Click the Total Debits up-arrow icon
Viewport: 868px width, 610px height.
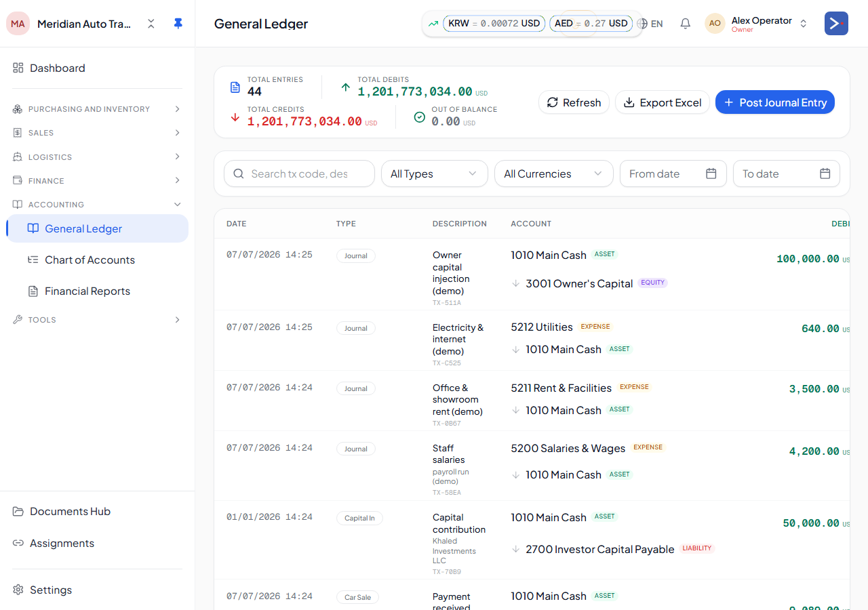tap(346, 87)
